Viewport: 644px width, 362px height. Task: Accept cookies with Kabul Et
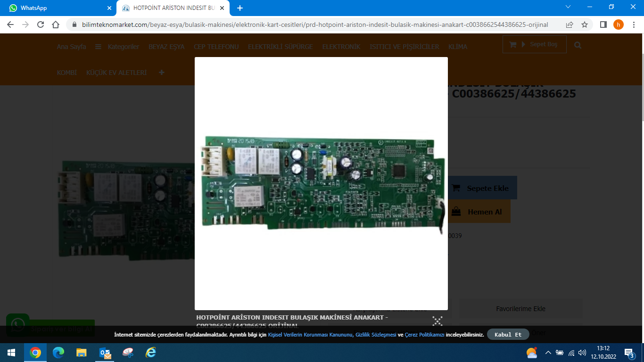pos(508,335)
